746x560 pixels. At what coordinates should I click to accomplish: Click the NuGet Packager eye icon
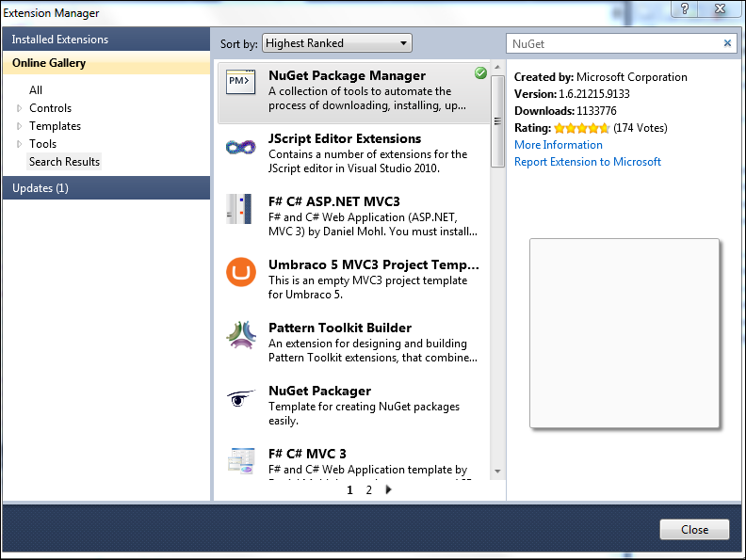click(240, 398)
